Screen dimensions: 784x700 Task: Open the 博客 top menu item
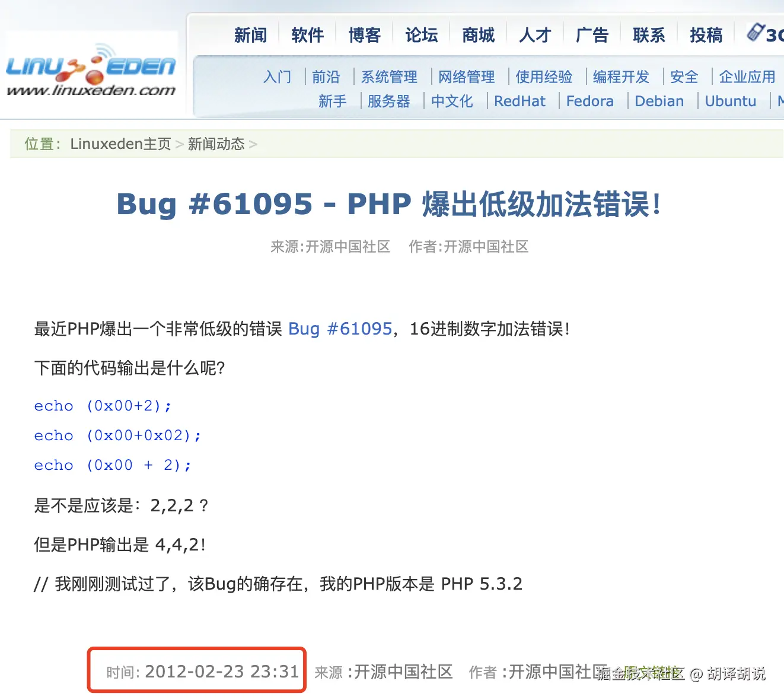(x=364, y=36)
